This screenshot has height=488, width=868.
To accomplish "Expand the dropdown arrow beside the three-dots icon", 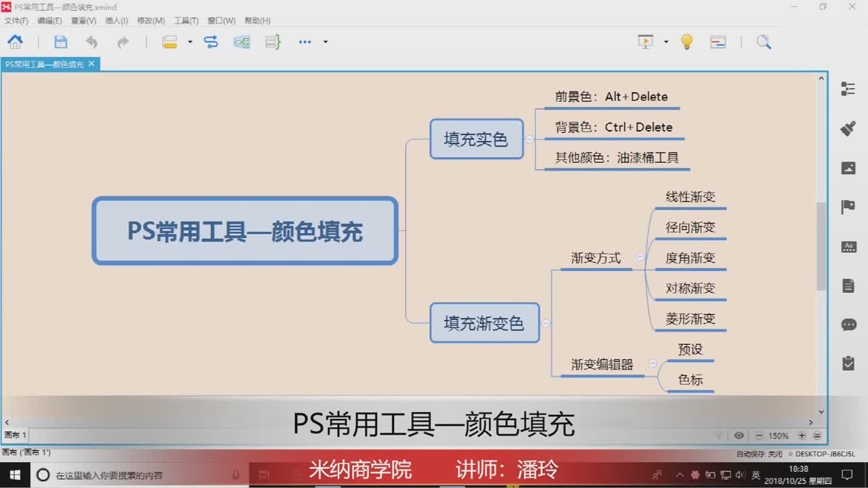I will point(325,42).
